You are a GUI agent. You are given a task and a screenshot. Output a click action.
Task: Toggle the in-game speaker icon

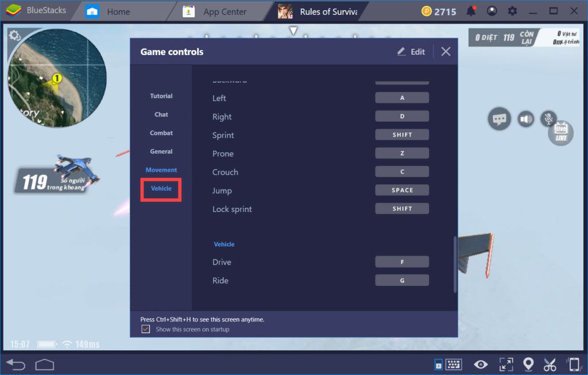click(x=526, y=119)
